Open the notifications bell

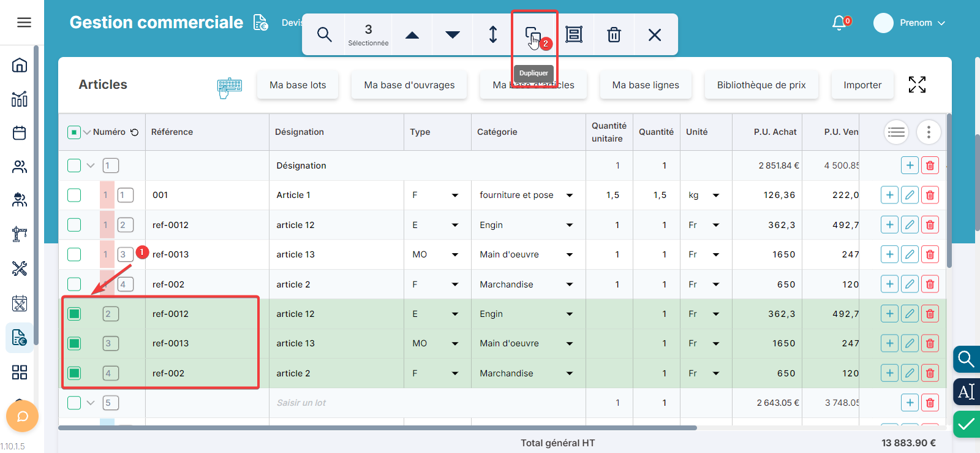839,23
